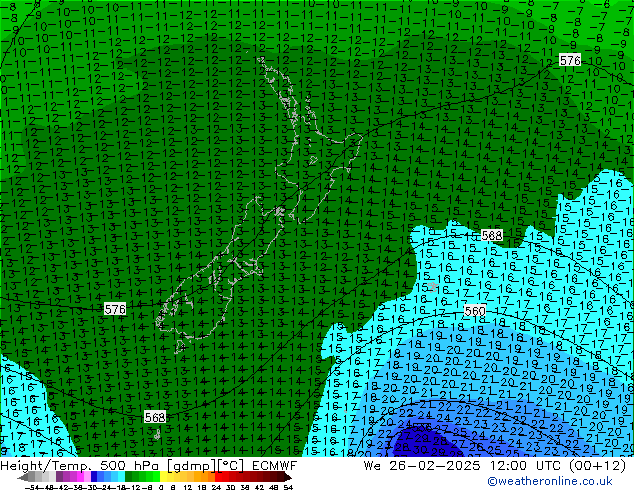Click the 568 contour label east of New Zealand
The image size is (634, 490).
point(492,235)
